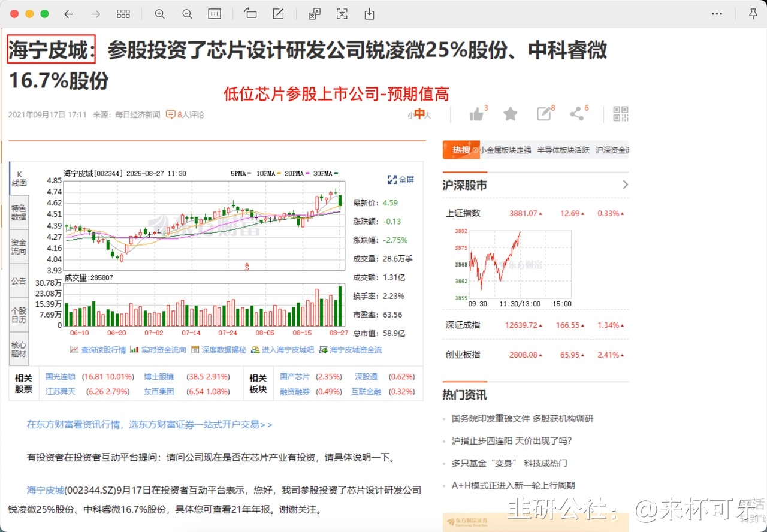
Task: Switch to the 公告 tab
Action: 19,281
